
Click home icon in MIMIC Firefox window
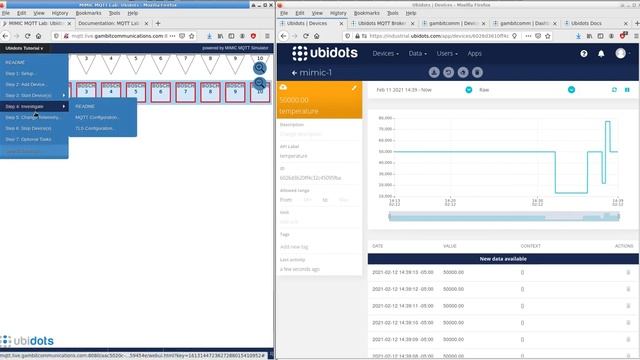coord(38,36)
